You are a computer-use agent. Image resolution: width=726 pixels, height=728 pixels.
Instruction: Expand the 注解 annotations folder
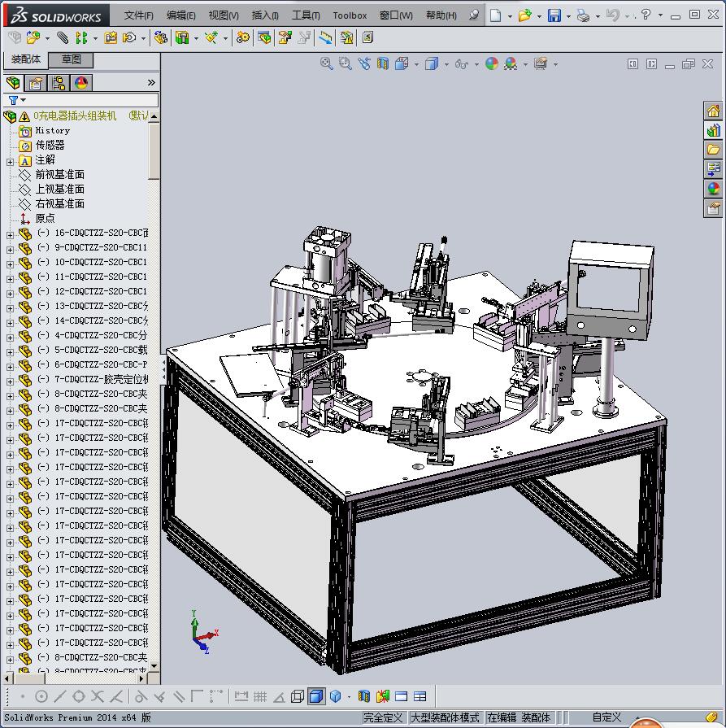(x=10, y=161)
